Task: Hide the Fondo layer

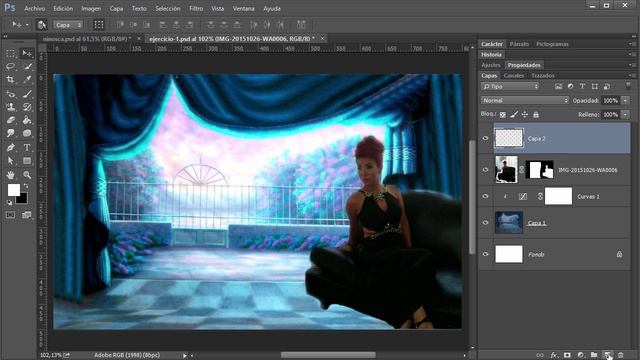Action: 485,254
